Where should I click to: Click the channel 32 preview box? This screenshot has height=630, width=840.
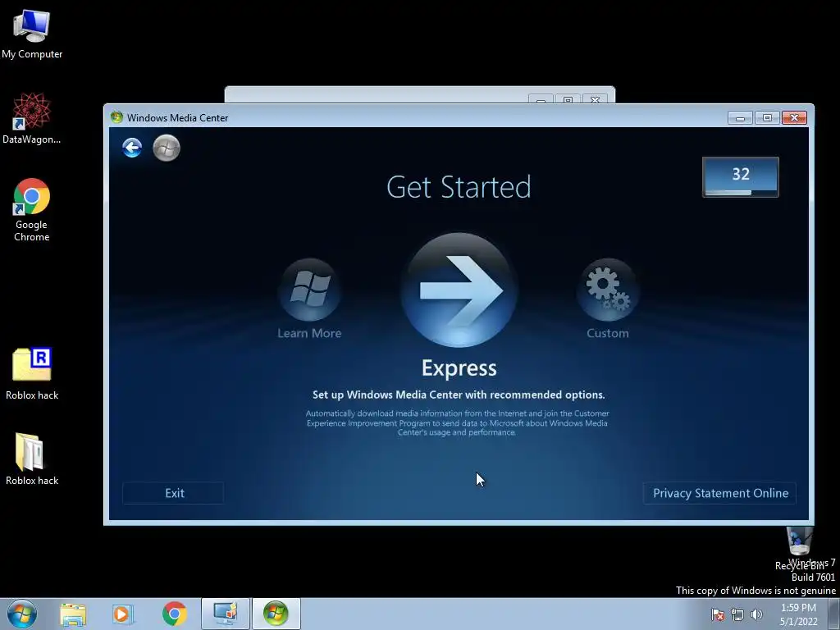click(741, 177)
